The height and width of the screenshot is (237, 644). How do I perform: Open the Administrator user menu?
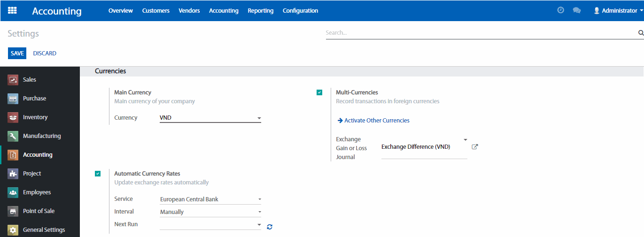tap(618, 10)
